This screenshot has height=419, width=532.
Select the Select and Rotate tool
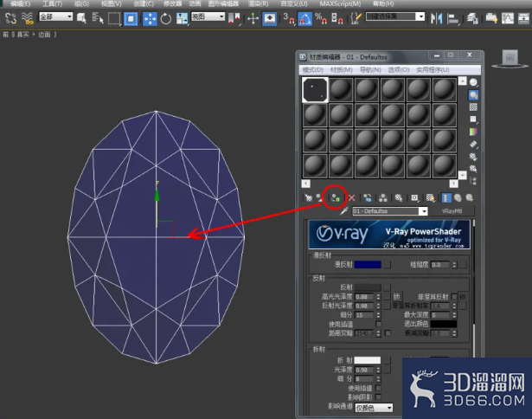166,18
